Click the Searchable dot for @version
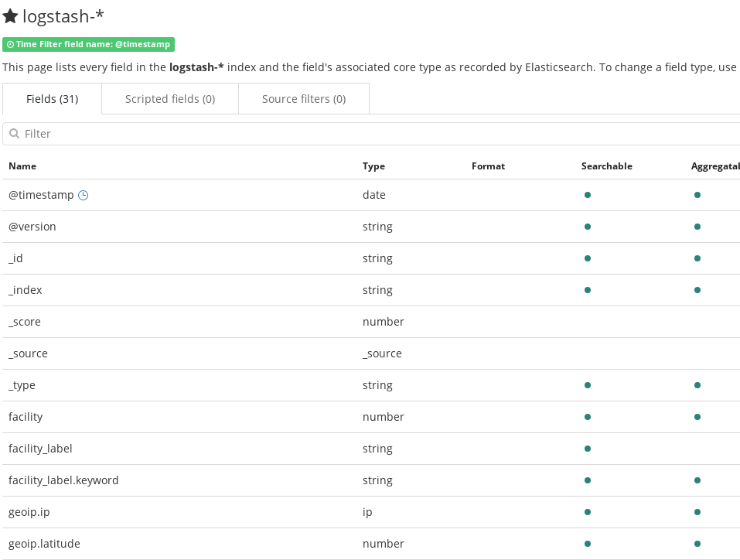The height and width of the screenshot is (560, 740). (x=588, y=227)
